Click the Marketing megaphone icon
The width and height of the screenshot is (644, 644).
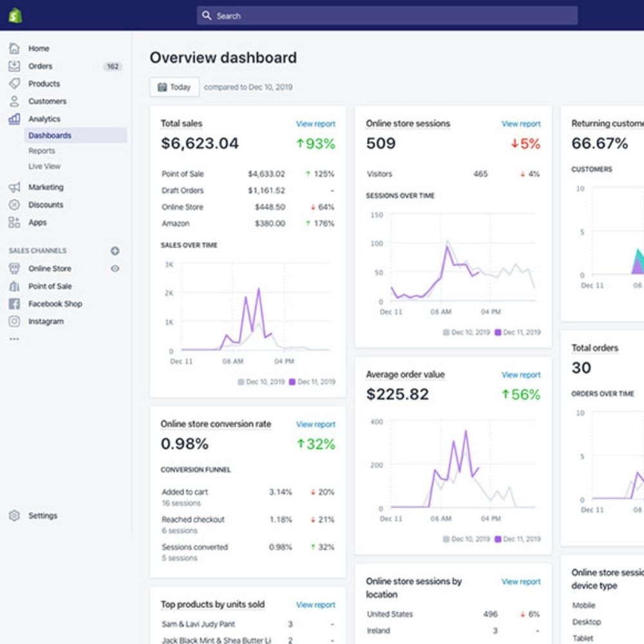tap(14, 187)
